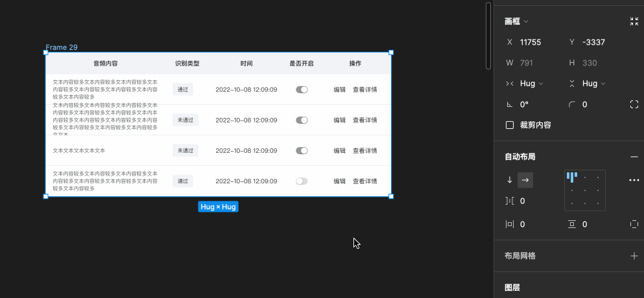Click the 图层 section title
The width and height of the screenshot is (644, 298).
tap(512, 288)
